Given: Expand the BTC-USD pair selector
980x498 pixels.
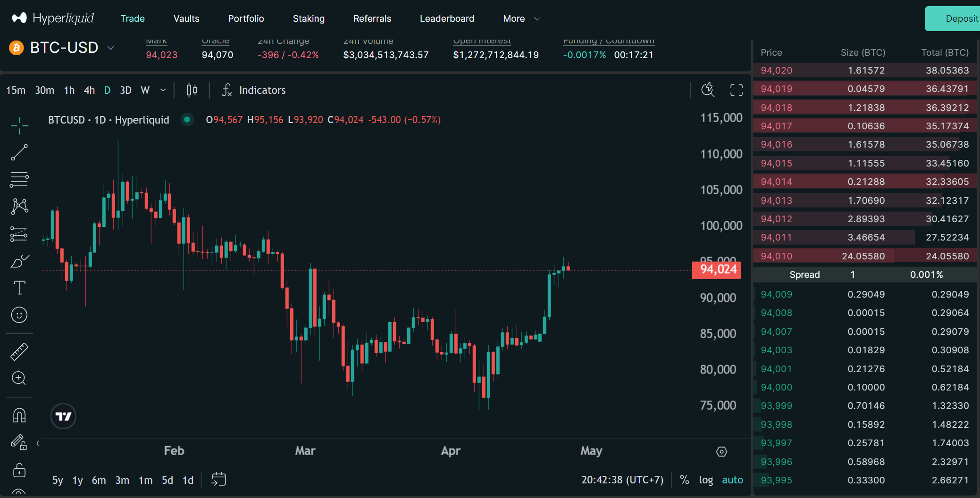Looking at the screenshot, I should click(x=111, y=48).
